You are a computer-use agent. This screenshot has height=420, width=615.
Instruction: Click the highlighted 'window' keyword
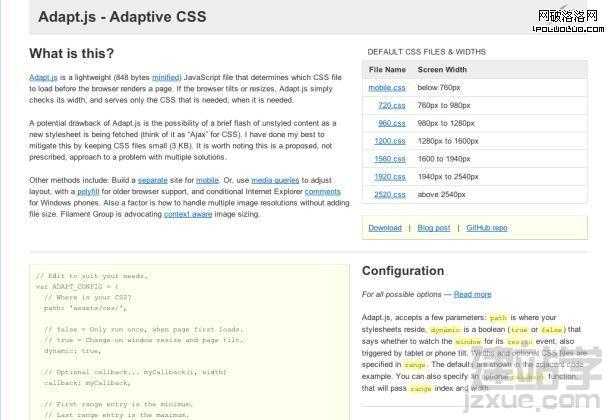pos(468,342)
